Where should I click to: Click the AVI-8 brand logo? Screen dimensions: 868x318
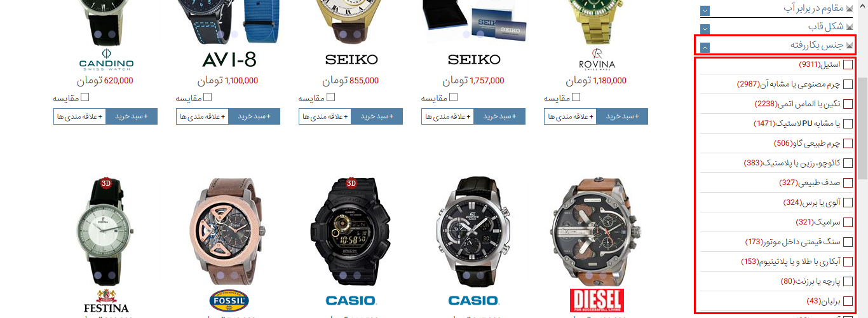(229, 60)
